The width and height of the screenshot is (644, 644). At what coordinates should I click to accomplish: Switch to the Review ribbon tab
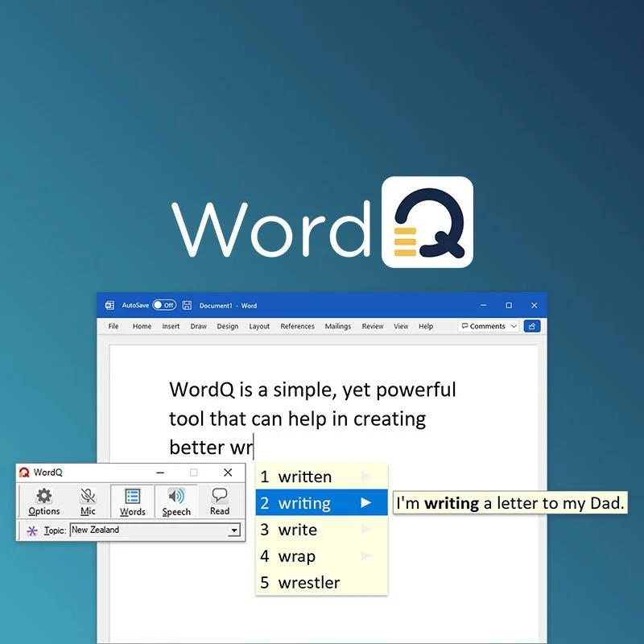point(373,326)
